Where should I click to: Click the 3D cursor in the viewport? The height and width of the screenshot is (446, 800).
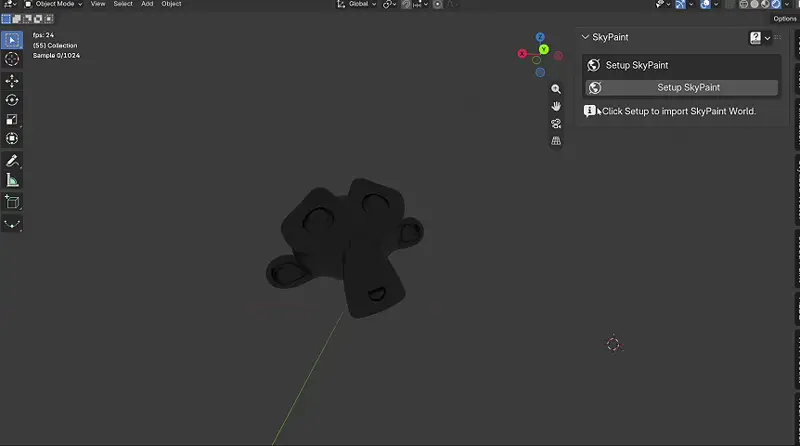[x=613, y=344]
